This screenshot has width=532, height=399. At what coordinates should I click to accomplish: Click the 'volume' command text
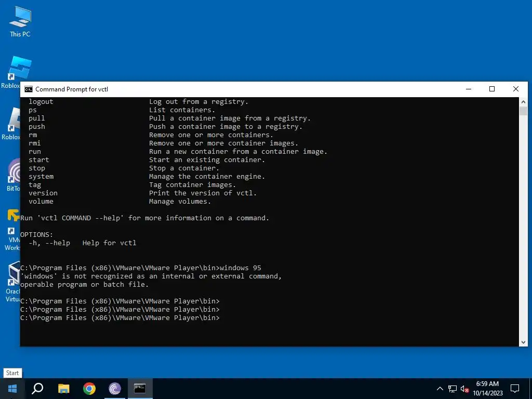tap(41, 201)
